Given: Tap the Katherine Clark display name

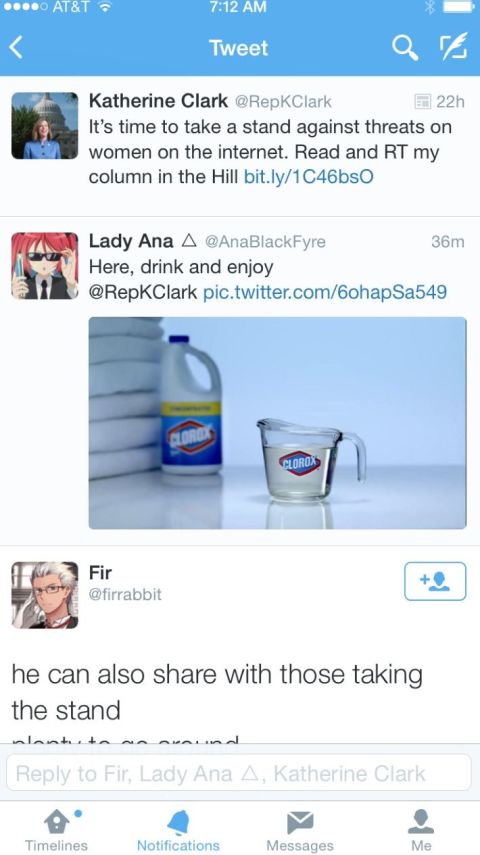Looking at the screenshot, I should (158, 101).
